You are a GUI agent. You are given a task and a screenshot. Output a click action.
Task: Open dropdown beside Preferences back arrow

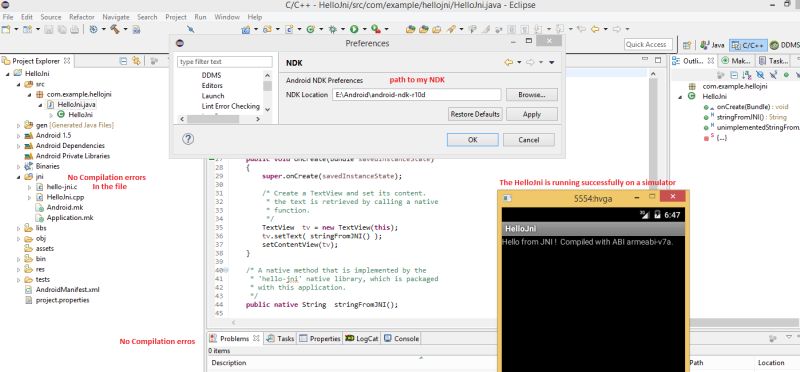pos(519,63)
